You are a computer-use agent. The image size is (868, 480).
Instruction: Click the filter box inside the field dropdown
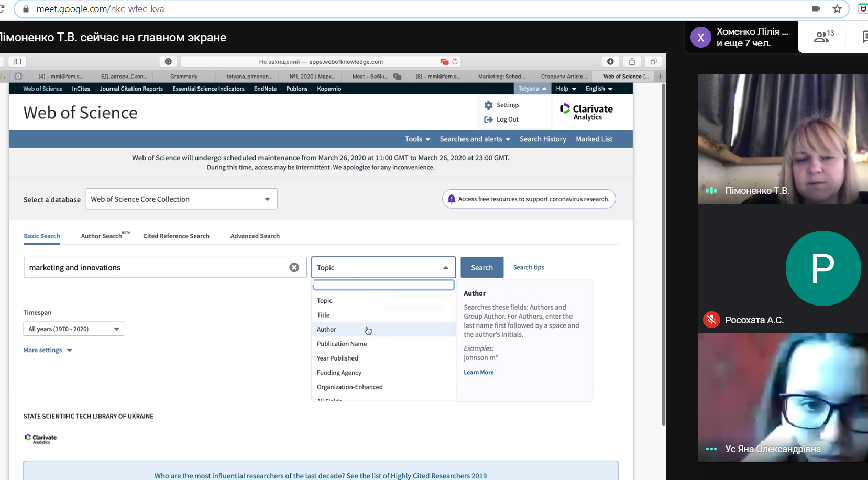[383, 285]
